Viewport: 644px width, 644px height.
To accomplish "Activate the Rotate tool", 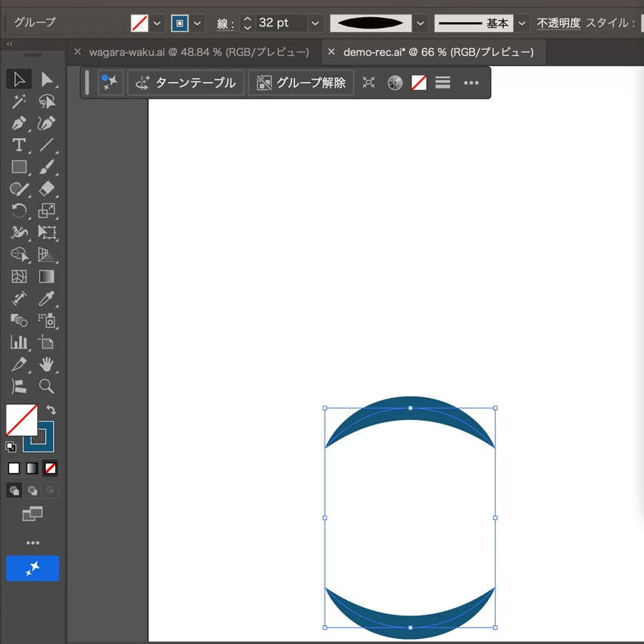I will (x=19, y=210).
